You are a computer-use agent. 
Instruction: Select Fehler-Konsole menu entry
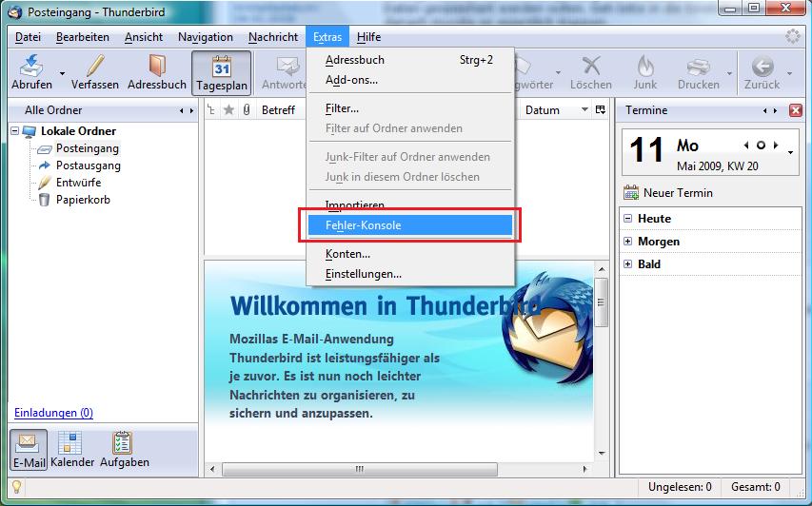coord(409,225)
